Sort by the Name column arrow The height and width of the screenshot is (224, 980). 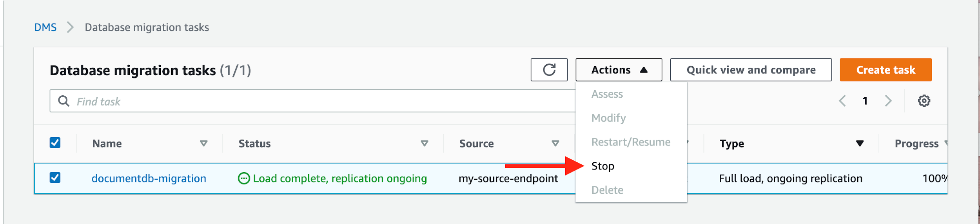click(203, 144)
